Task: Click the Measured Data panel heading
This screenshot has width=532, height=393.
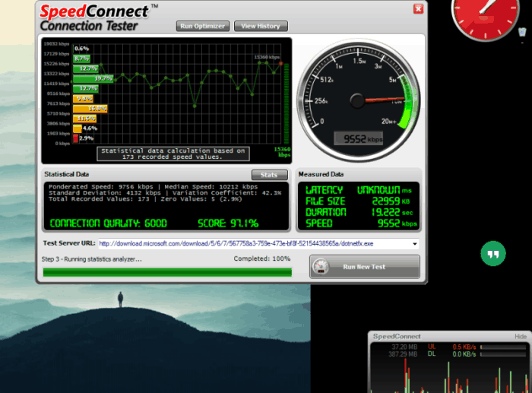Action: (321, 174)
